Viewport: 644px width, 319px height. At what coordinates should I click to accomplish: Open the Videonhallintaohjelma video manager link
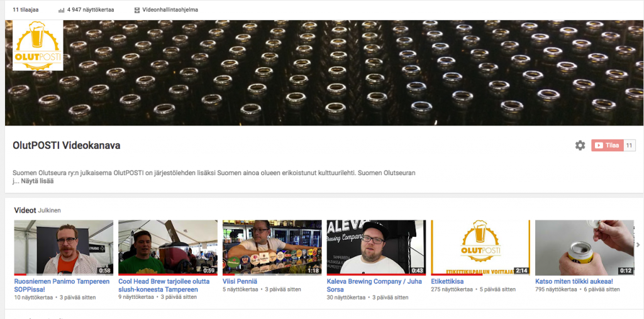pyautogui.click(x=170, y=10)
